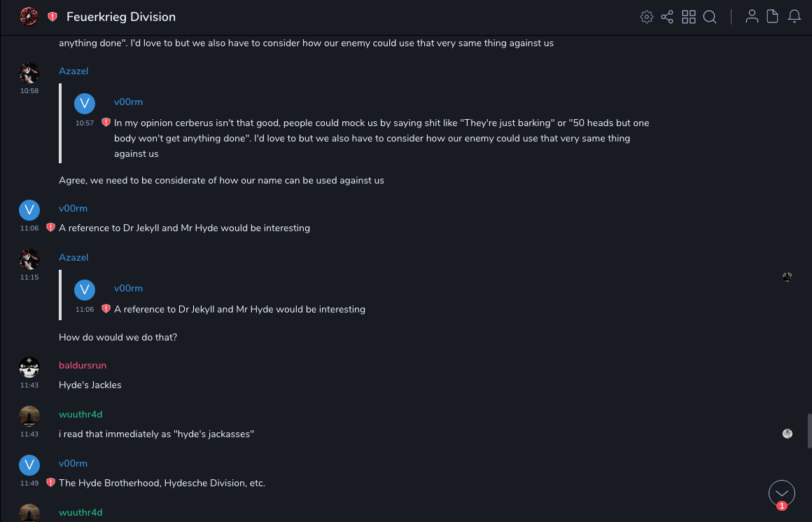Click the read-receipt avatar beside "hyde's jackasses" message
812x522 pixels.
[787, 434]
